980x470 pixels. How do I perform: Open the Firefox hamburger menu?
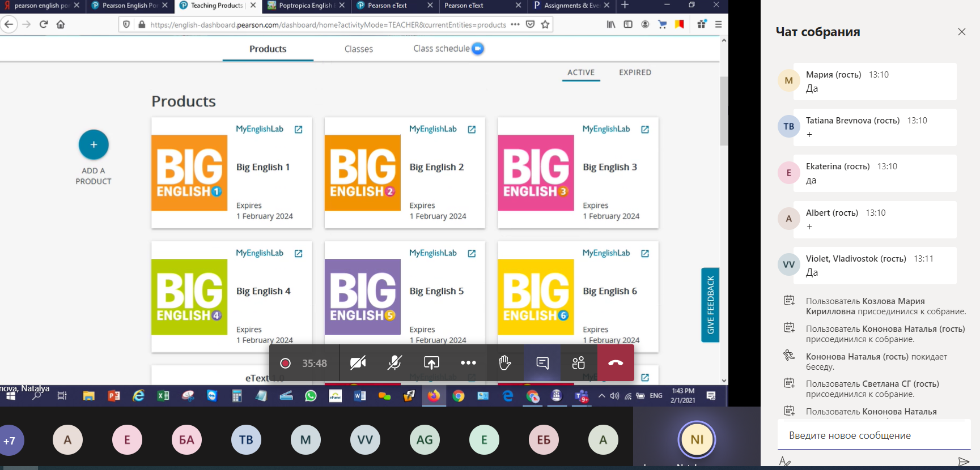(718, 24)
